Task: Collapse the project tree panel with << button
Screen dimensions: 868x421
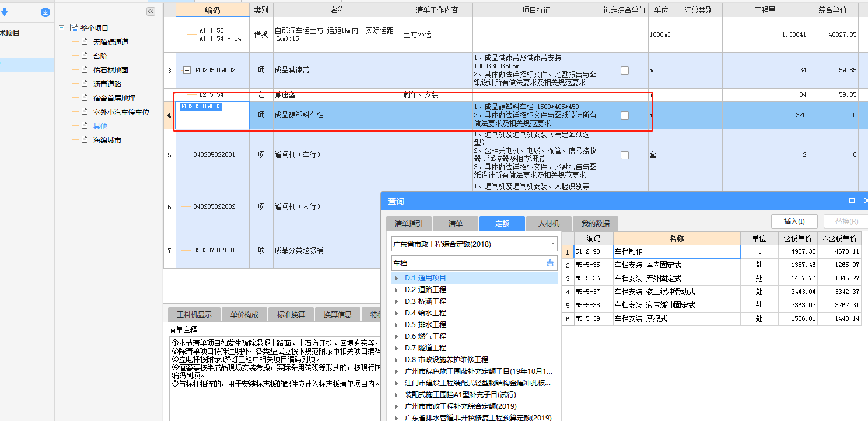Action: 151,12
